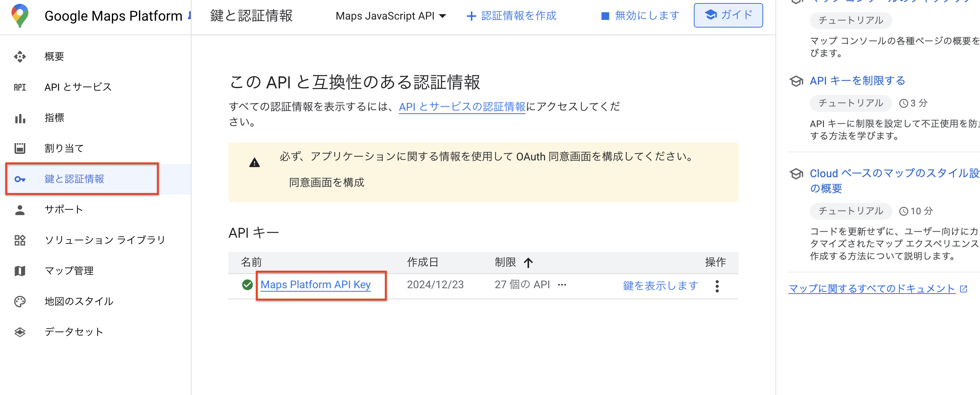The image size is (980, 395).
Task: Click the key icon next to 鍵と認証情報
Action: pos(20,179)
